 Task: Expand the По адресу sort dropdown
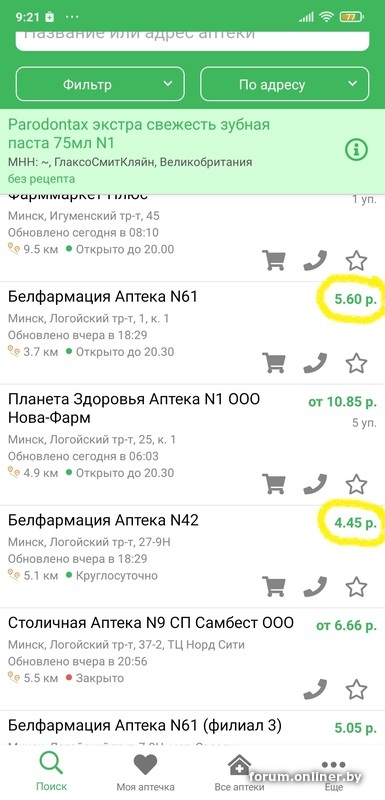[x=285, y=84]
